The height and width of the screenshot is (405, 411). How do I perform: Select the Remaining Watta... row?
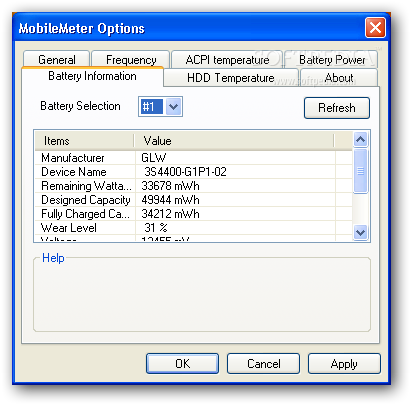(x=193, y=186)
